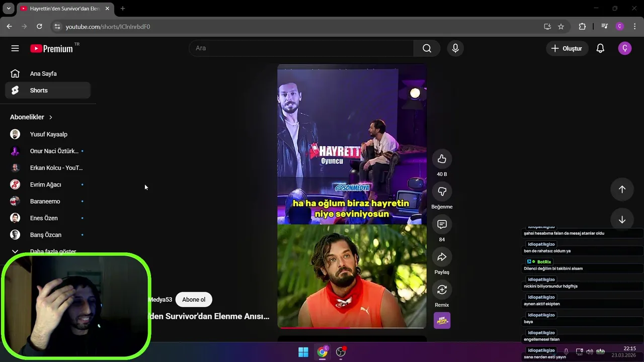The height and width of the screenshot is (362, 644).
Task: Open Onur Naci Öztürk channel
Action: (48, 151)
